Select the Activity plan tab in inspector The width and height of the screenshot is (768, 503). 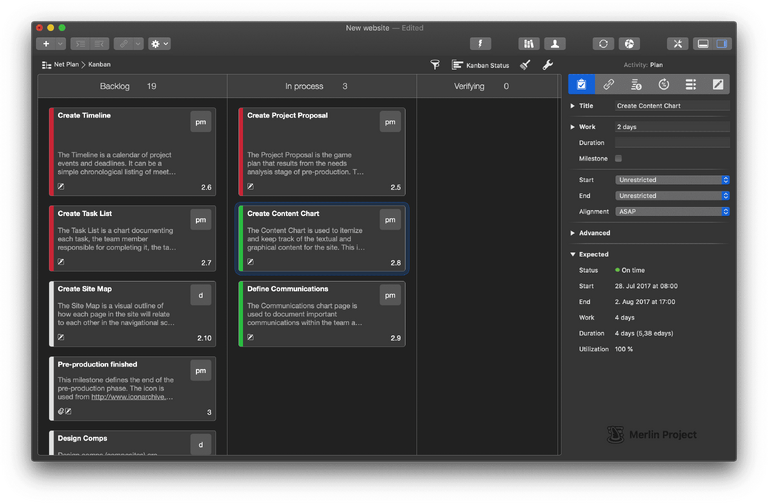[581, 85]
